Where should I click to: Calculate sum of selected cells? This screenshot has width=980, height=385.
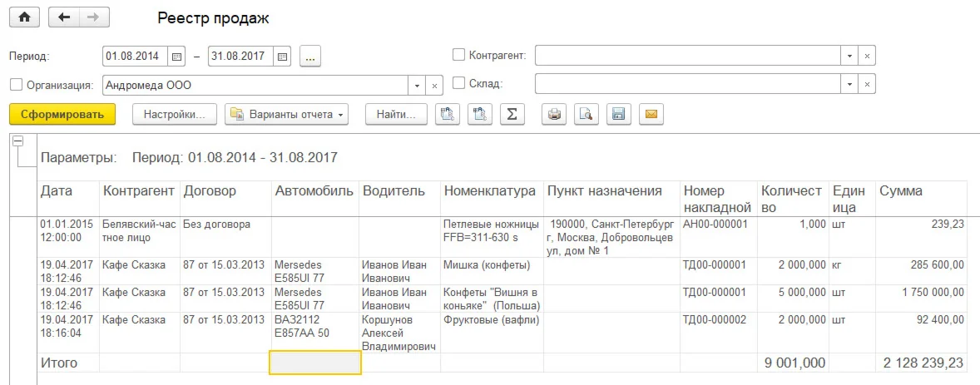(x=512, y=115)
